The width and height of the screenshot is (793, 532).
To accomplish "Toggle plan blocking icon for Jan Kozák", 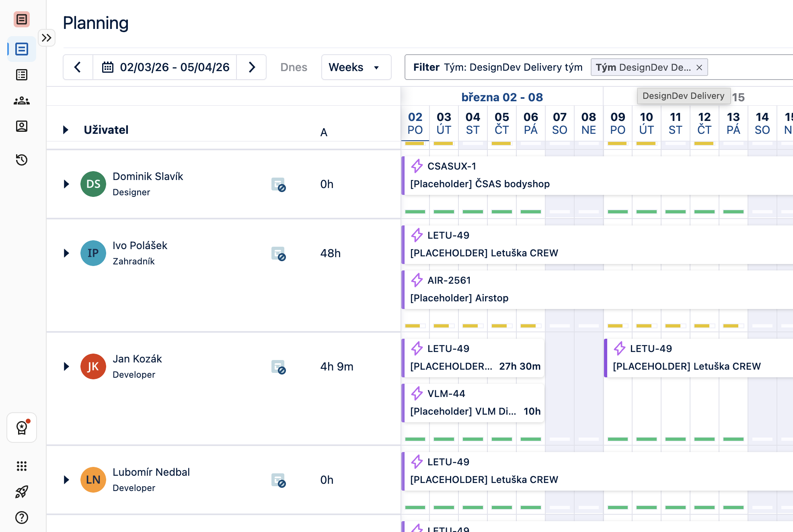I will coord(278,367).
